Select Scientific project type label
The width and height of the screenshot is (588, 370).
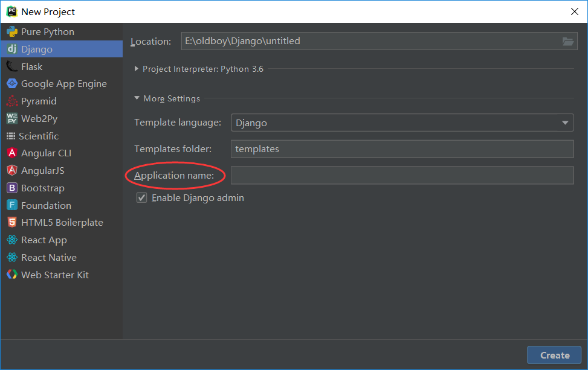pyautogui.click(x=39, y=136)
